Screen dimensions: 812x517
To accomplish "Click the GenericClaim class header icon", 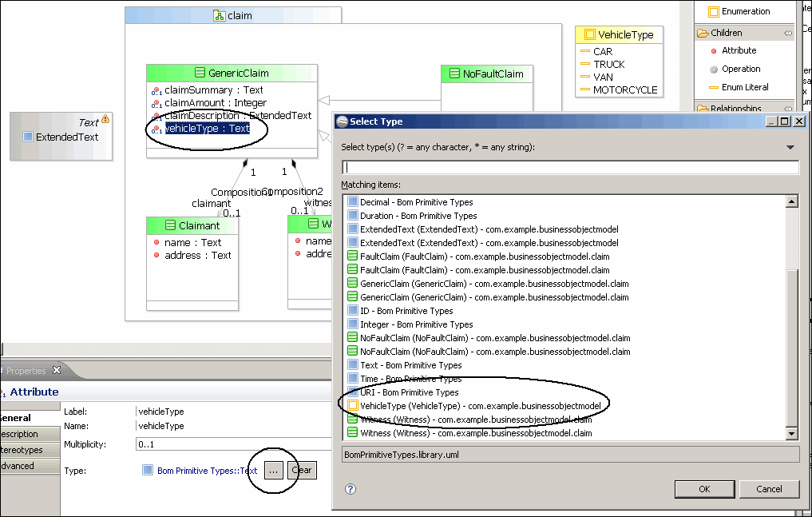I will click(x=200, y=74).
